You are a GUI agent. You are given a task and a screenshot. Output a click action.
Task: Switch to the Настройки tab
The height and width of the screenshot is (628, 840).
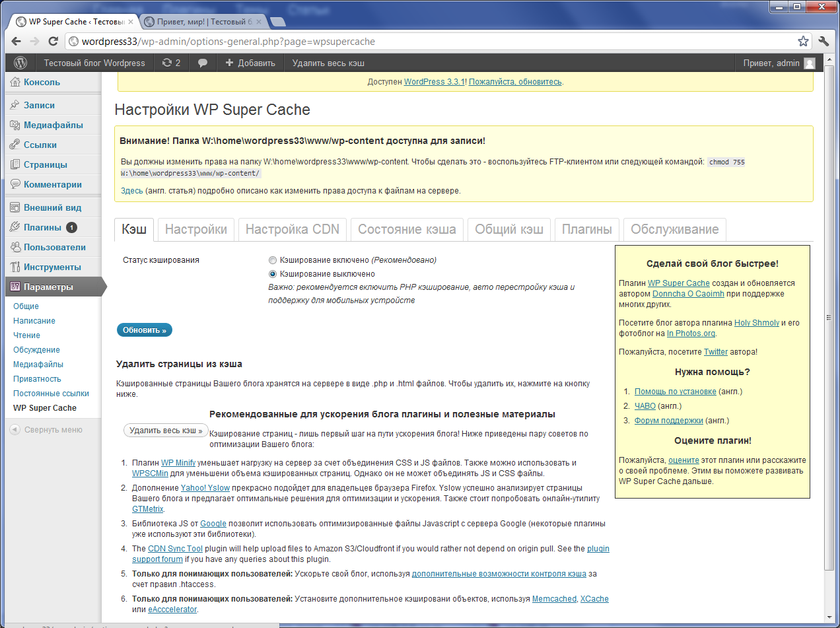coord(196,230)
